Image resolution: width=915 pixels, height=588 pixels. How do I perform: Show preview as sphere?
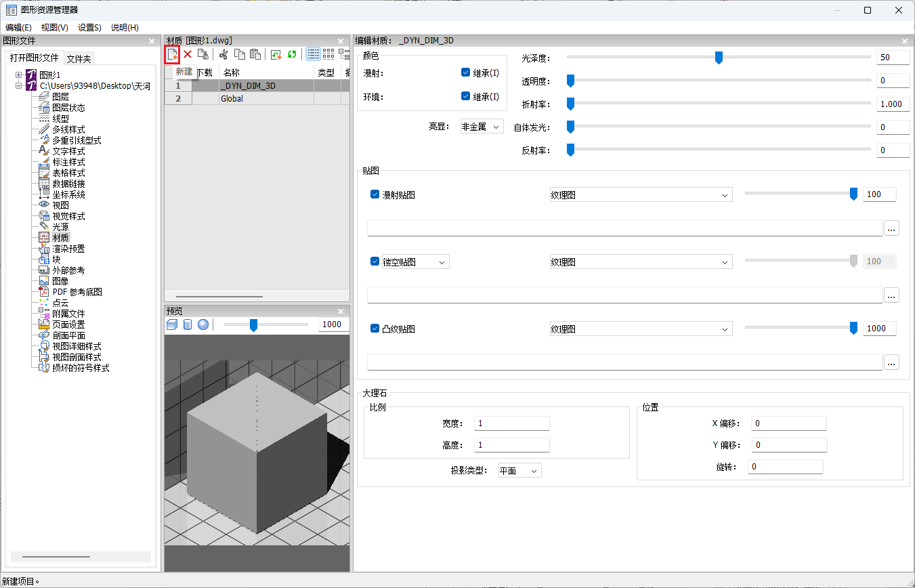tap(203, 324)
